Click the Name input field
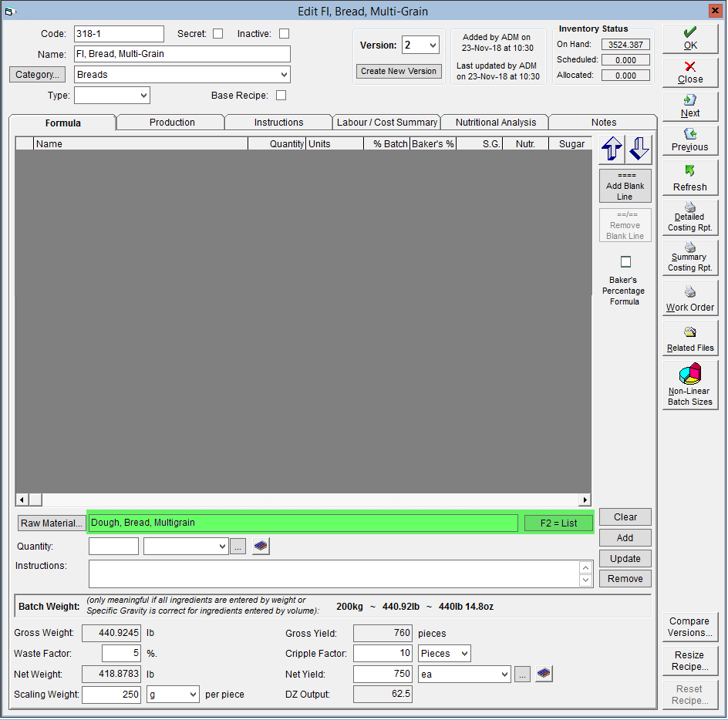Screen dimensions: 728x720 click(x=183, y=54)
